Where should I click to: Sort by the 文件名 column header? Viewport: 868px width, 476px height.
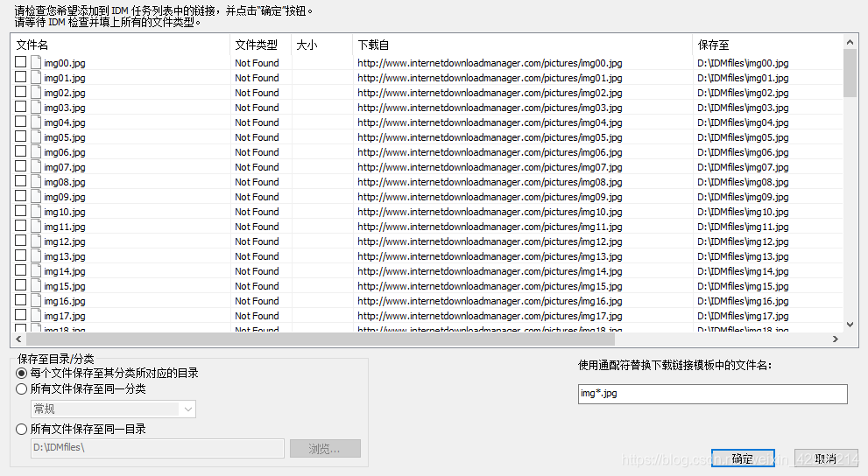tap(120, 45)
